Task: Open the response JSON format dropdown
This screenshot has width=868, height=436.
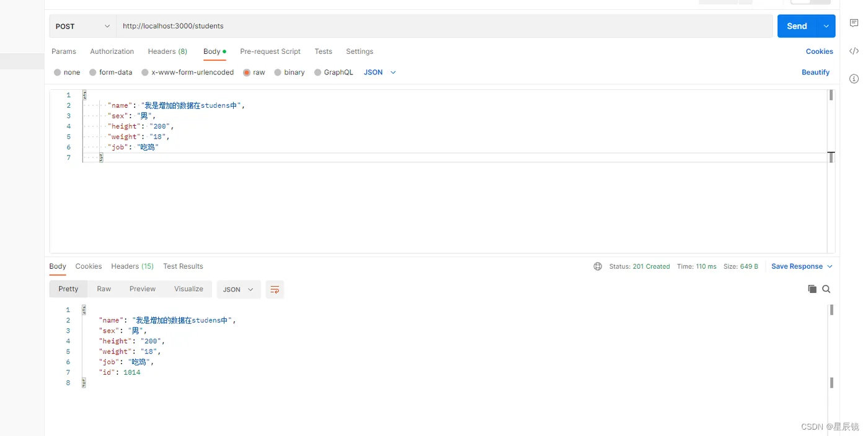Action: pyautogui.click(x=239, y=289)
